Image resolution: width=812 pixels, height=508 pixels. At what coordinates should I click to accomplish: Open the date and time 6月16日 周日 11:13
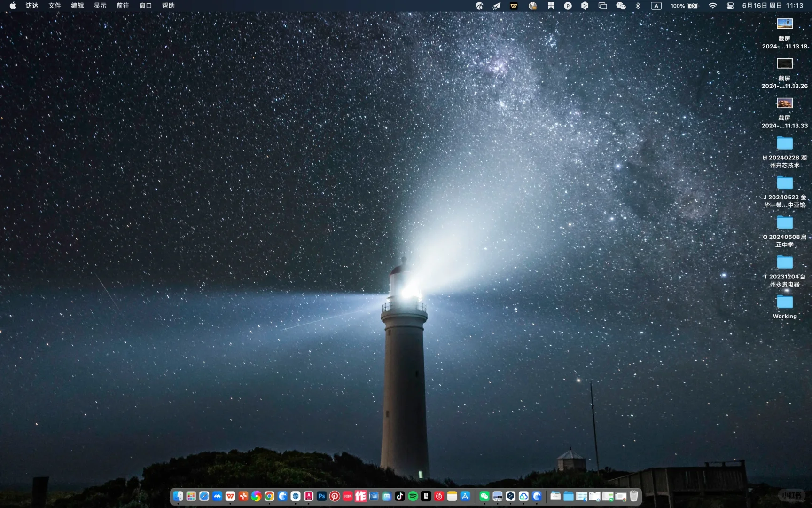(x=773, y=6)
